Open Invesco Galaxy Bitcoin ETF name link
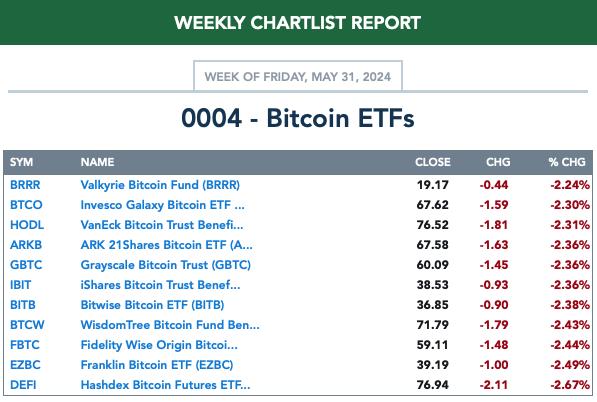597x402 pixels. coord(163,205)
